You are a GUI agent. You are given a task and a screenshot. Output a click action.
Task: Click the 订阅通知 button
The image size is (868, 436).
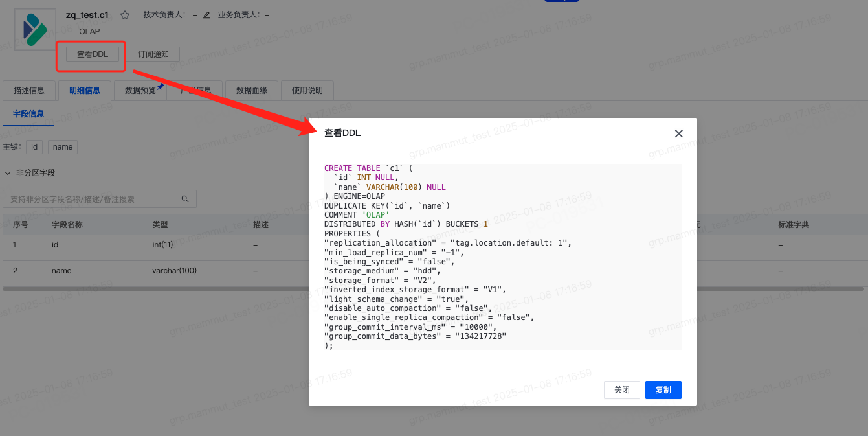point(153,54)
